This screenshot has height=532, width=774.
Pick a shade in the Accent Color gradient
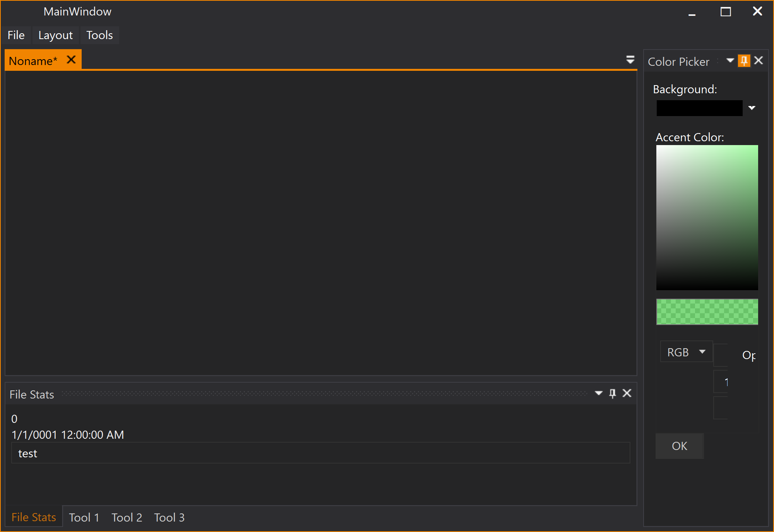tap(707, 217)
